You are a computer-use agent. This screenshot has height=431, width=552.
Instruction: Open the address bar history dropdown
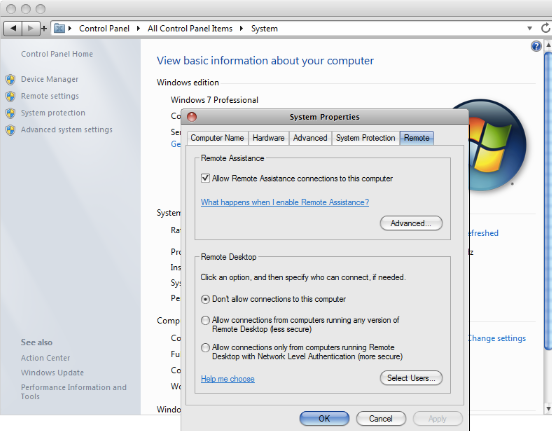pos(529,28)
